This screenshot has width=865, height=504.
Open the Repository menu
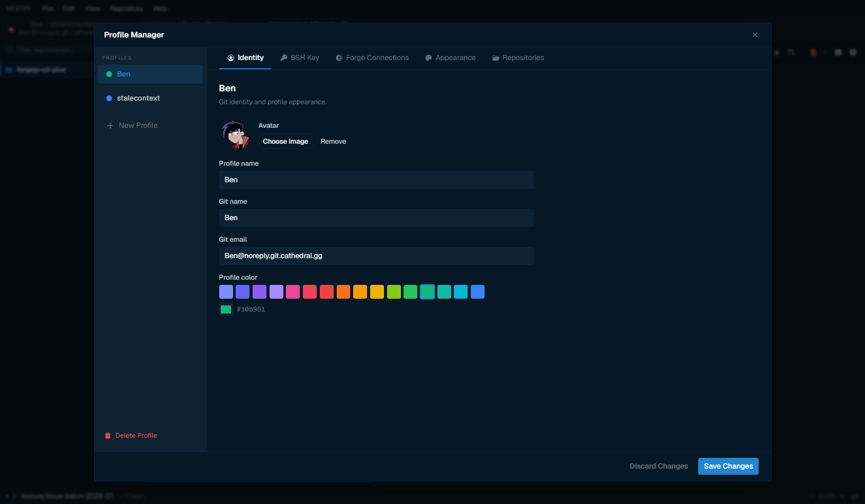(x=126, y=9)
